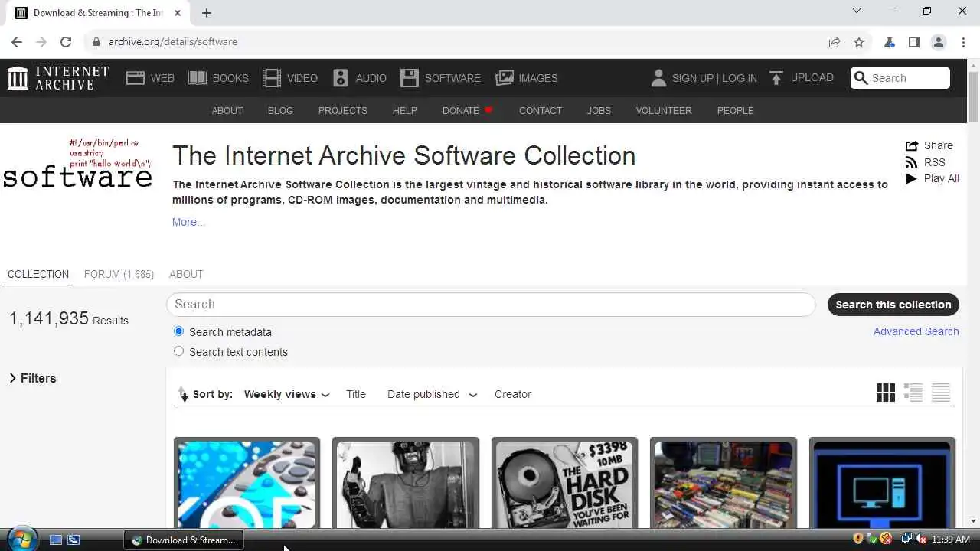Open Contact in the site menu
980x551 pixels.
click(x=541, y=110)
